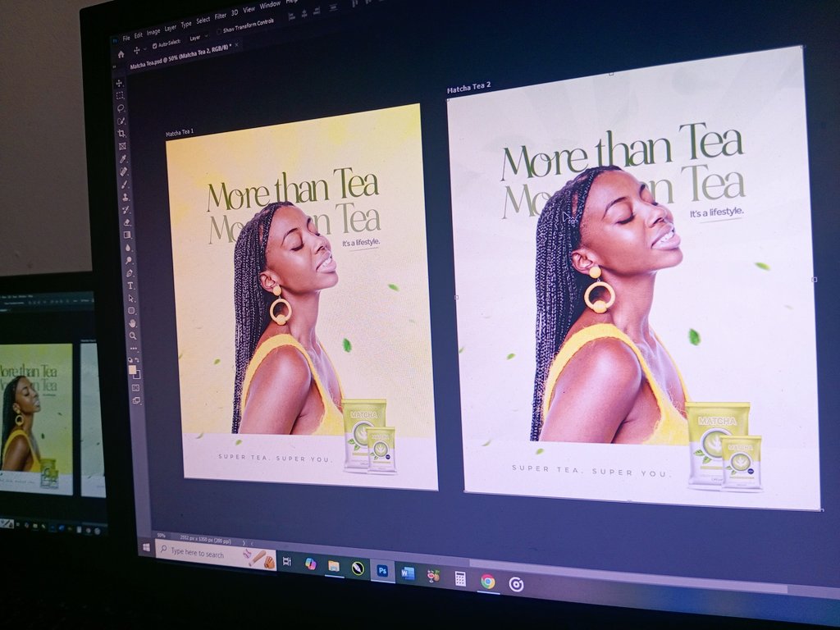Select the Crop tool

(x=122, y=134)
